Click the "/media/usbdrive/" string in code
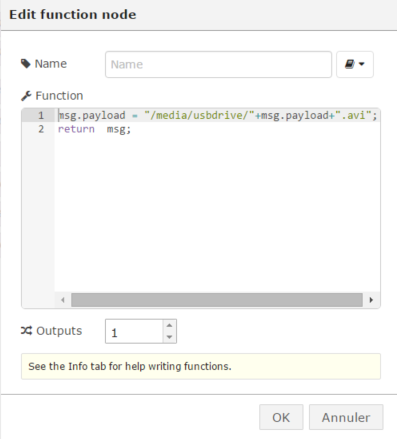The height and width of the screenshot is (439, 397). click(x=199, y=115)
